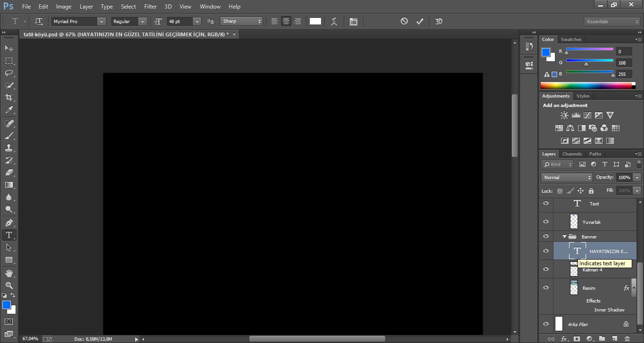The height and width of the screenshot is (343, 644).
Task: Select the Spot Healing Brush tool
Action: coord(9,123)
